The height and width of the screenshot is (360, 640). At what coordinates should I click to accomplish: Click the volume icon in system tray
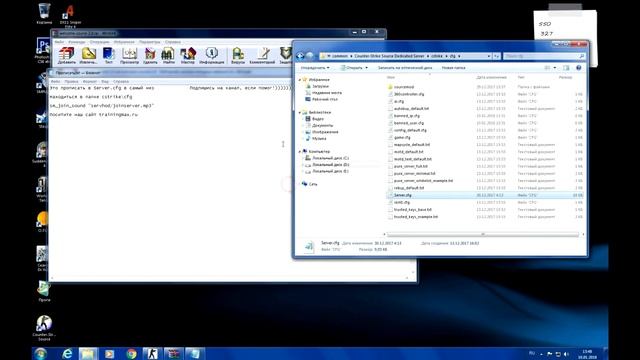(x=566, y=354)
